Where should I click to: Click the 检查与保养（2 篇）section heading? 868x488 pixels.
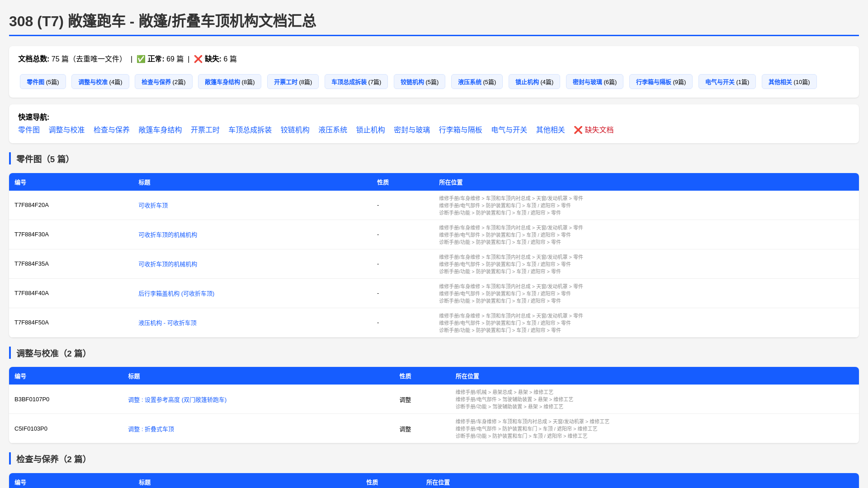click(x=53, y=459)
